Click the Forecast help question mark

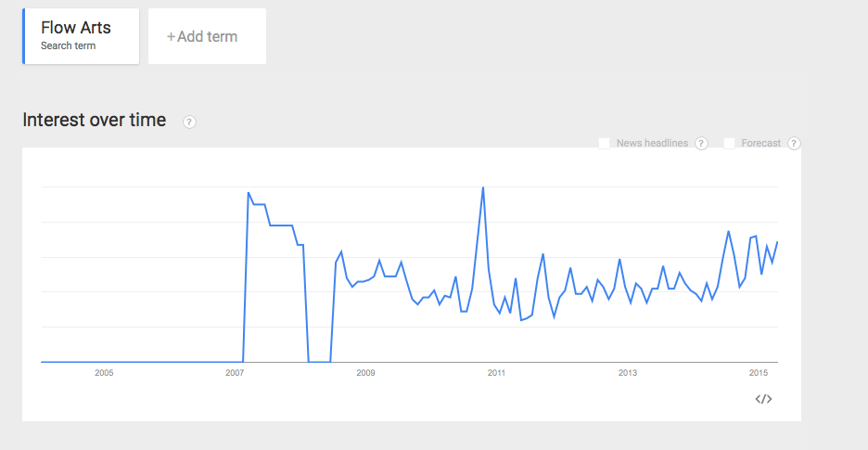pos(794,143)
